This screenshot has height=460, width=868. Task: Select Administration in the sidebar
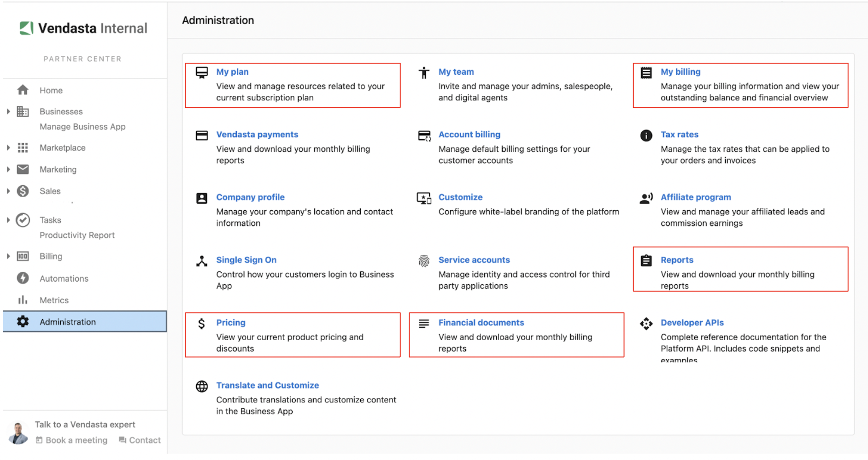(x=85, y=322)
